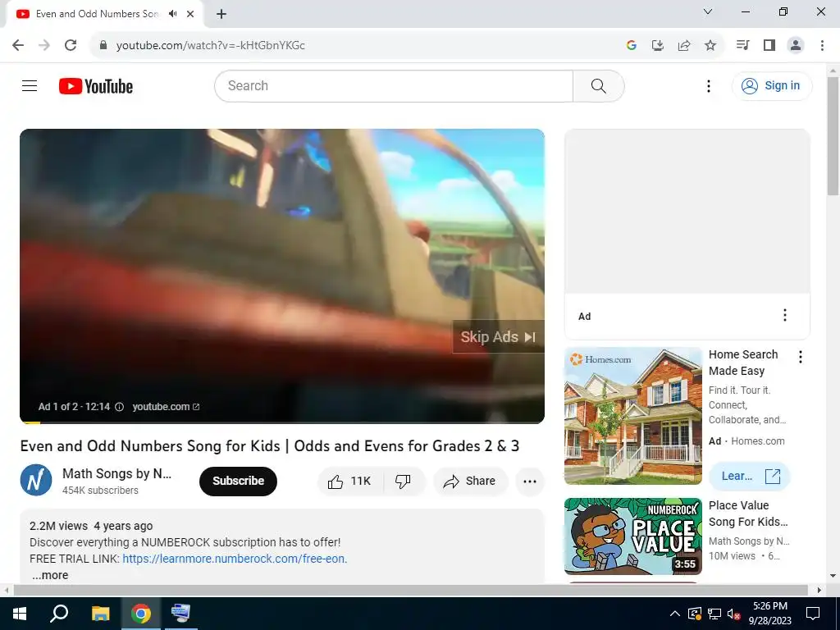Screen dimensions: 840x630
Task: Open the network tray icon
Action: pos(714,614)
